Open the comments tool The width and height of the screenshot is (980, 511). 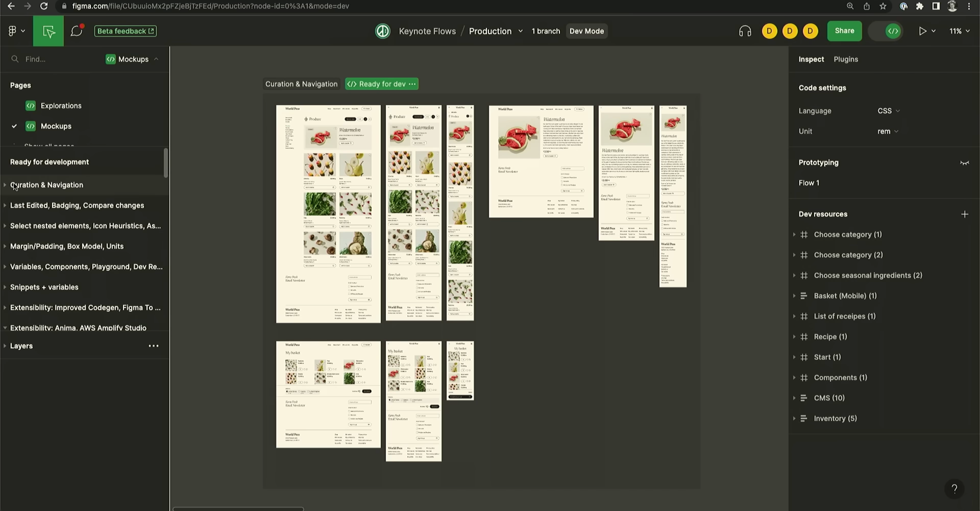tap(77, 31)
